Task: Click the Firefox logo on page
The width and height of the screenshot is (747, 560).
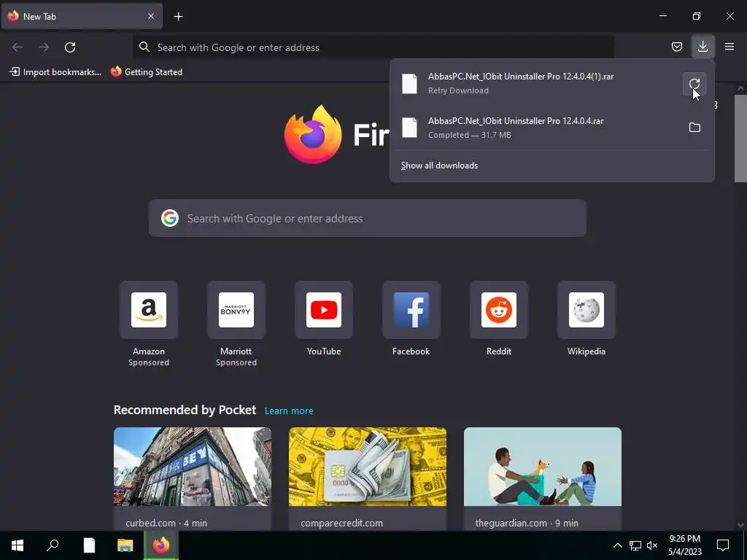Action: [313, 135]
